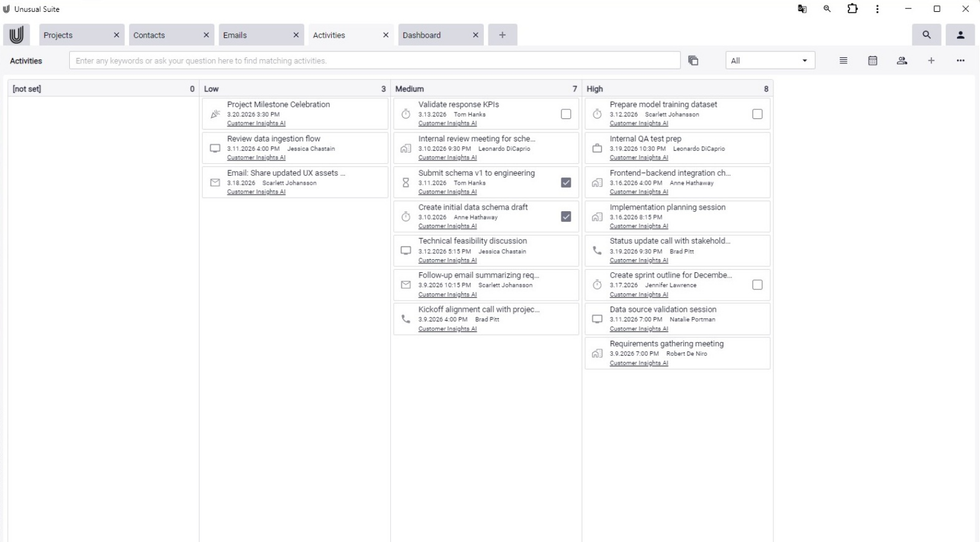
Task: Uncheck Submit schema v1 to engineering
Action: 566,183
